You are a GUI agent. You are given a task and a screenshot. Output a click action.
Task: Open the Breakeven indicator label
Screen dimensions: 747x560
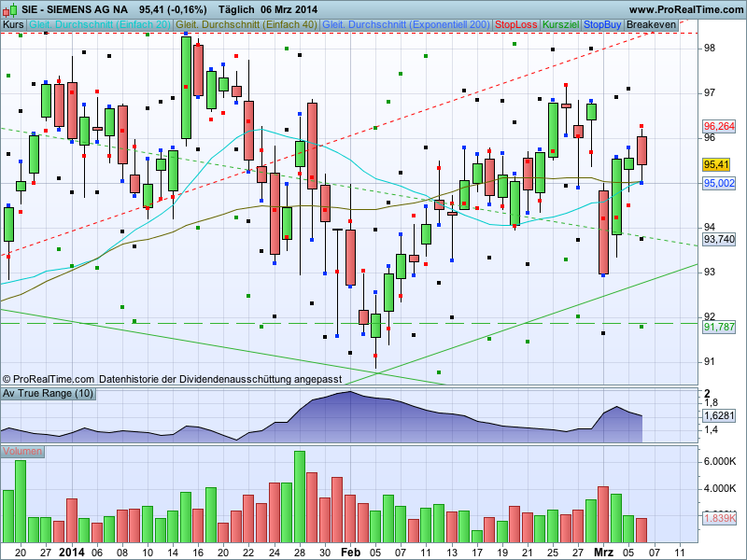click(651, 25)
